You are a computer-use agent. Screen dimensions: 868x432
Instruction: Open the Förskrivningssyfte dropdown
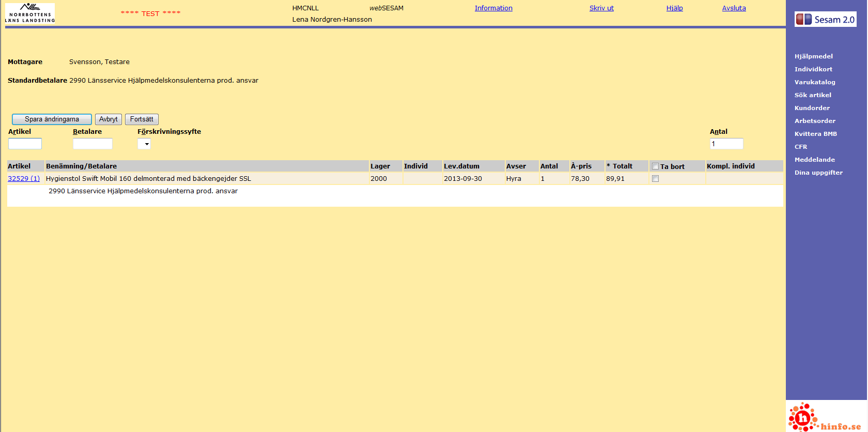144,144
